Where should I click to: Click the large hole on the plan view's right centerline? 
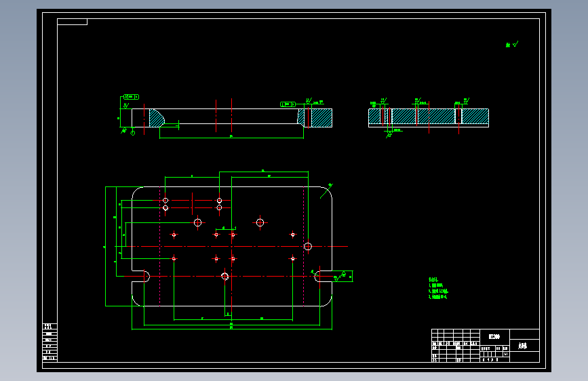coord(308,246)
